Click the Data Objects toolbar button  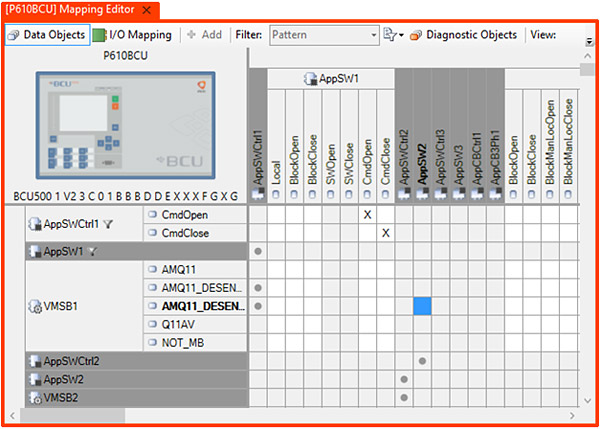point(47,35)
